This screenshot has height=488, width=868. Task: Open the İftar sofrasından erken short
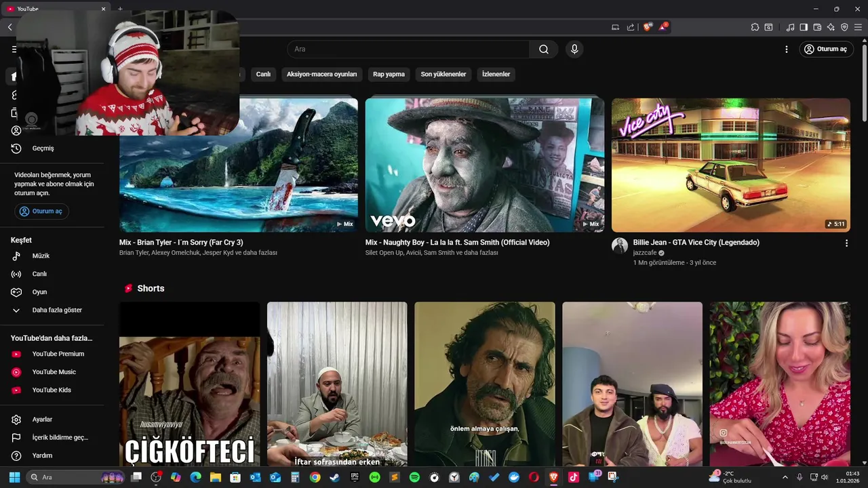click(337, 384)
